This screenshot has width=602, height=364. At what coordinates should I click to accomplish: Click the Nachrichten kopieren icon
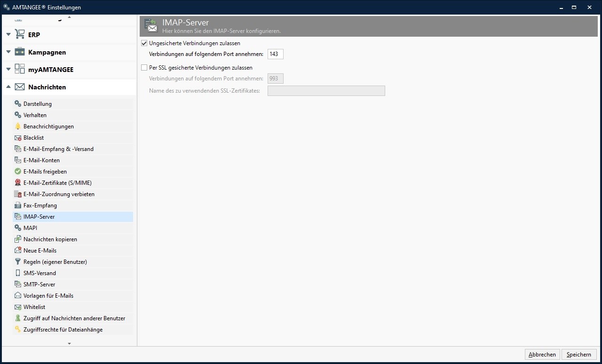click(18, 239)
